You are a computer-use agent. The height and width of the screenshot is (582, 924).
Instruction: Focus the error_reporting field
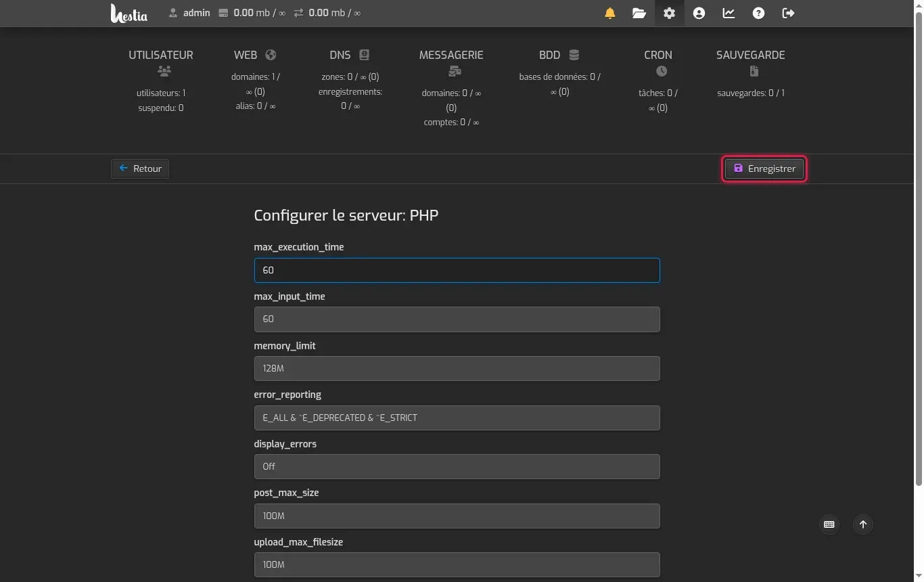457,418
